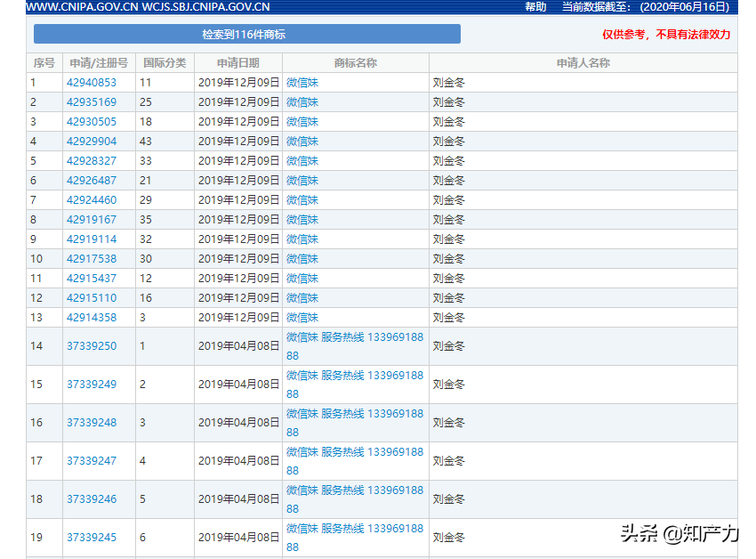The image size is (756, 559).
Task: Click the WWW.CNIPA.GOV.CN header text
Action: point(82,7)
